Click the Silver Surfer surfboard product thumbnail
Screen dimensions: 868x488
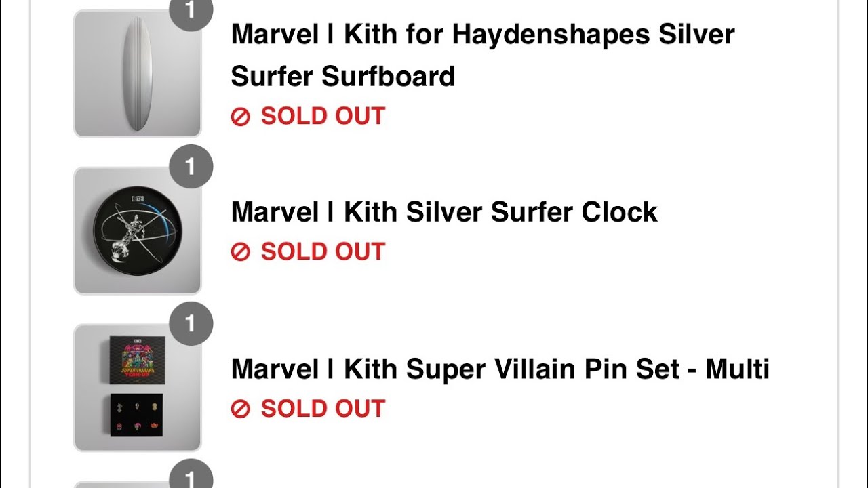[138, 73]
